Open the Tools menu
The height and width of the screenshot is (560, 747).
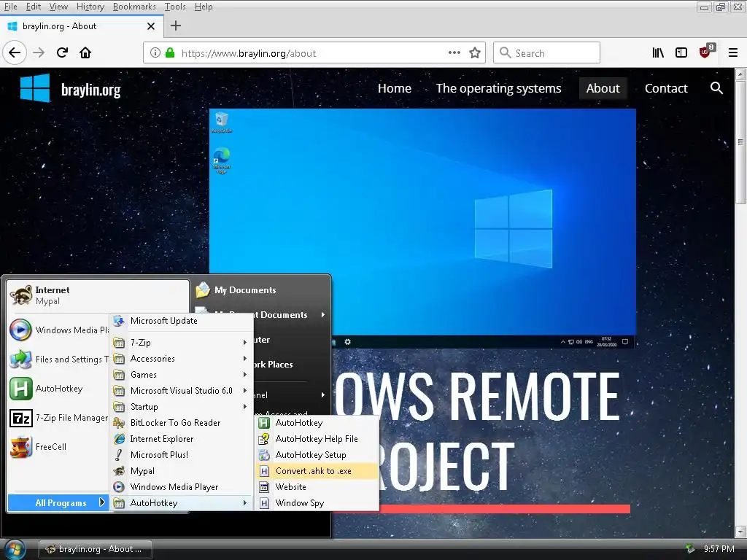(175, 7)
